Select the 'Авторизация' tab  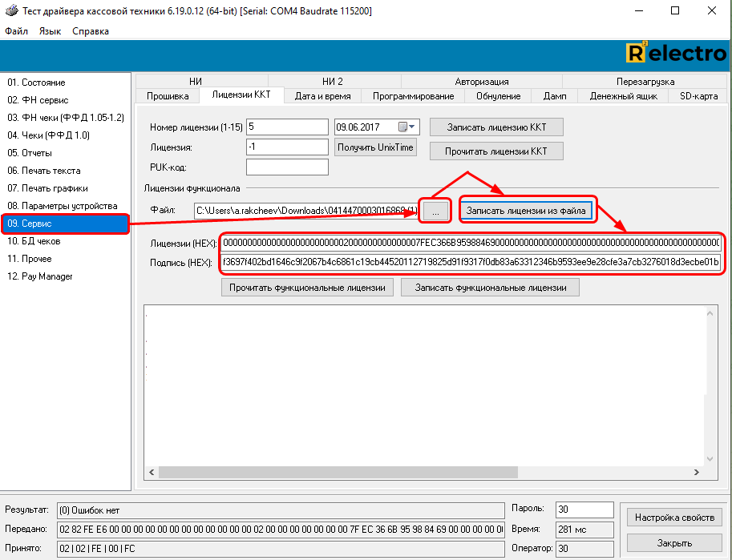pos(481,82)
